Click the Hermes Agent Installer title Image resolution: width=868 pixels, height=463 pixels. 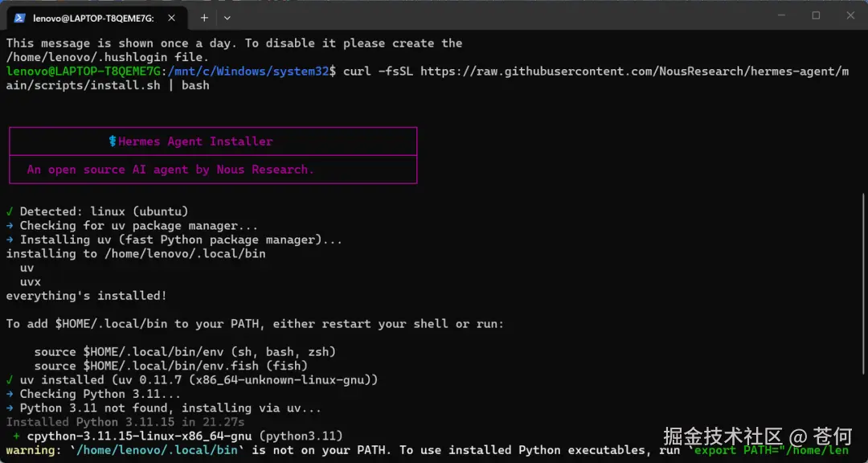coord(191,141)
